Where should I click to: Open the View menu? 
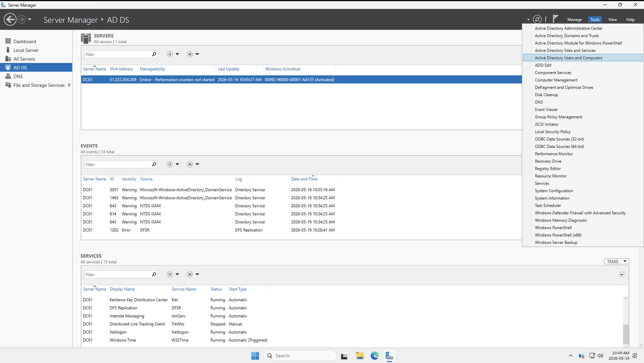[x=613, y=20]
